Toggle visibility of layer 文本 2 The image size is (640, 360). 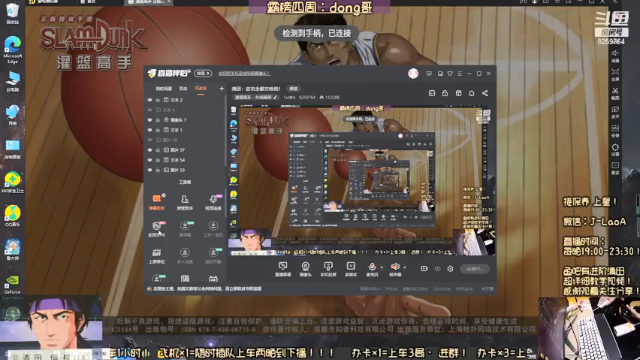coord(150,100)
